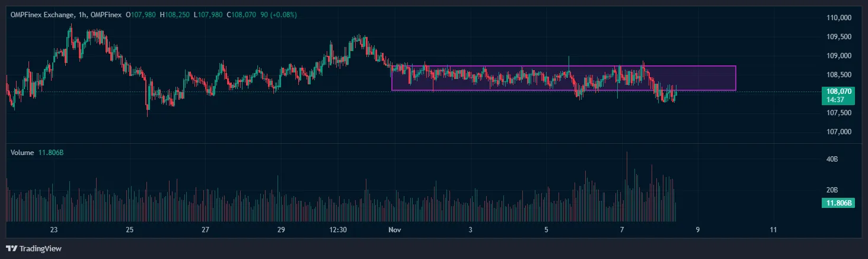Viewport: 868px width, 259px height.
Task: Click the TradingView text link at bottom
Action: (40, 248)
